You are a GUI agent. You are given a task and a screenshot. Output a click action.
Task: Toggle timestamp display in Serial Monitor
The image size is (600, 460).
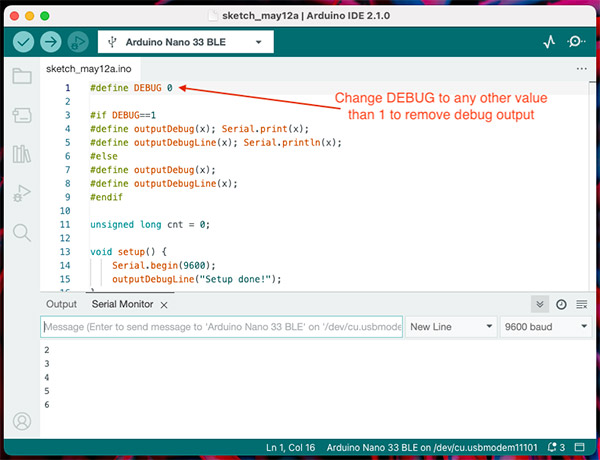click(x=561, y=304)
